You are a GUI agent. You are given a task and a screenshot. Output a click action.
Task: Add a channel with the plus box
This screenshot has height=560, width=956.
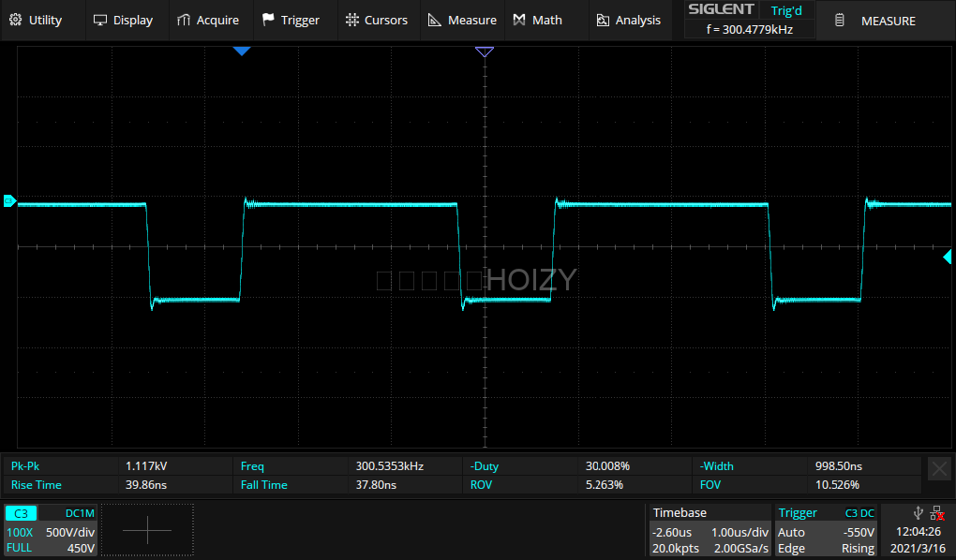[x=147, y=530]
